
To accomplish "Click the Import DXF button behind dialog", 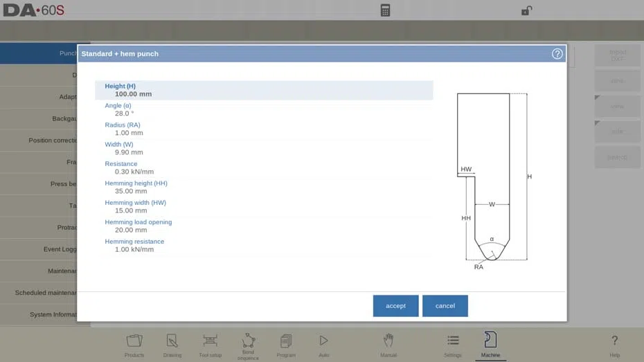I will click(617, 55).
